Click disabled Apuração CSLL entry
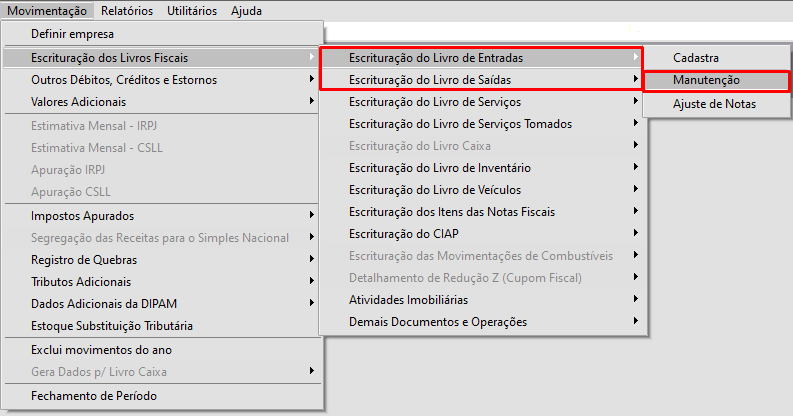The width and height of the screenshot is (793, 416). [x=163, y=192]
